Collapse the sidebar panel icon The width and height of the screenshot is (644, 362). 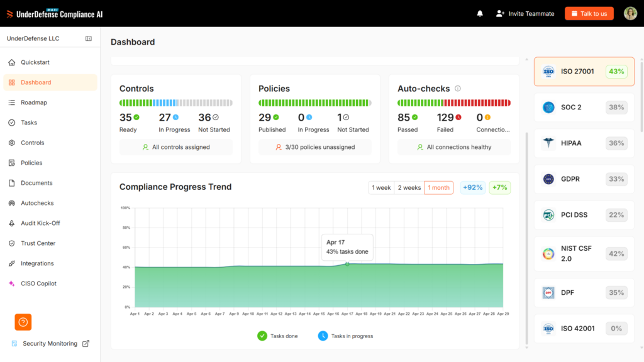(88, 38)
